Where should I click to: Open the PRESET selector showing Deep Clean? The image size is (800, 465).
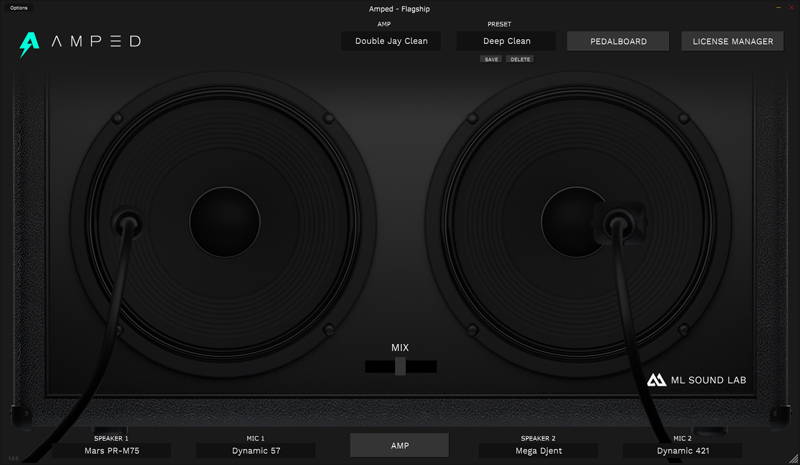point(506,41)
